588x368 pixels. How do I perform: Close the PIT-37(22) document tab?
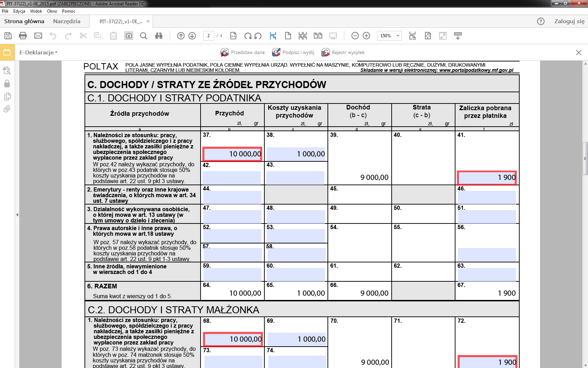(148, 21)
